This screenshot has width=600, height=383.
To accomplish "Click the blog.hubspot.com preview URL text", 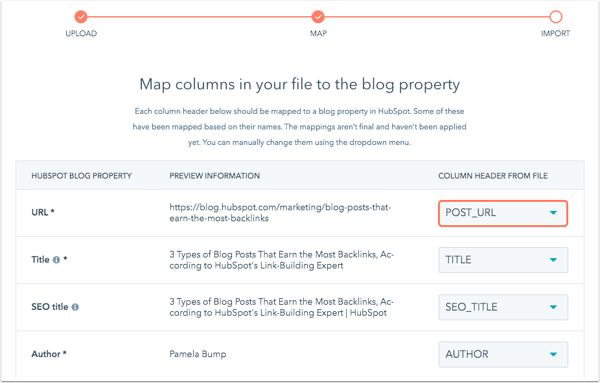I will coord(280,213).
